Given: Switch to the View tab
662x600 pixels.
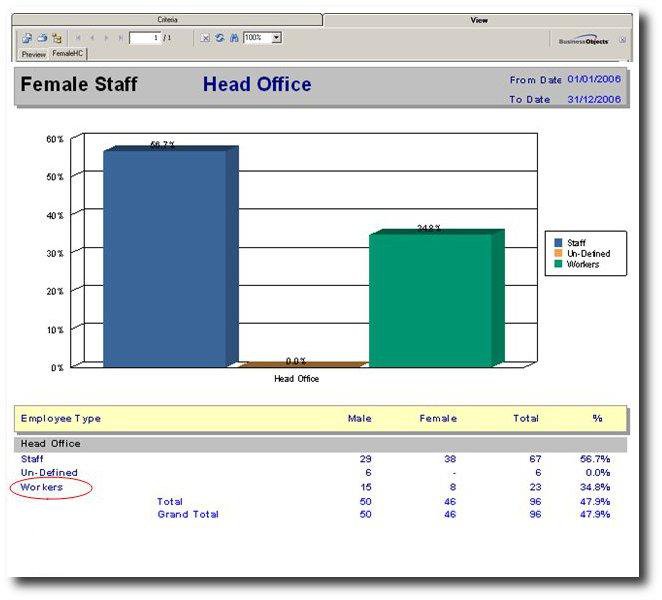Looking at the screenshot, I should [479, 20].
